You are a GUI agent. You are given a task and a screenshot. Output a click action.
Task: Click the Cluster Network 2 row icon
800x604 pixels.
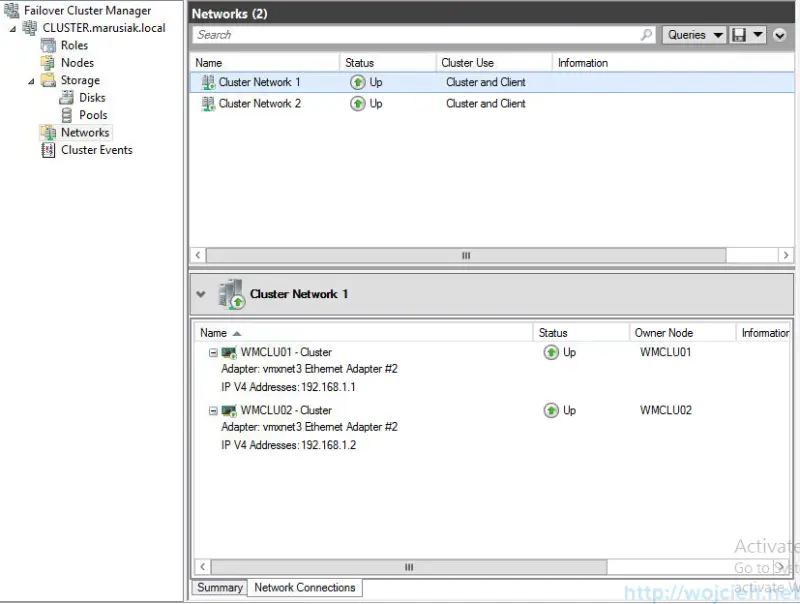(208, 103)
